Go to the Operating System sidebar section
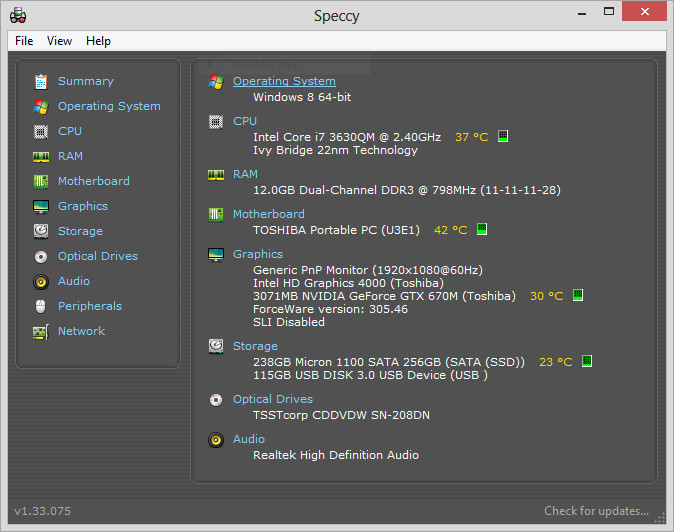This screenshot has height=532, width=674. pos(109,106)
